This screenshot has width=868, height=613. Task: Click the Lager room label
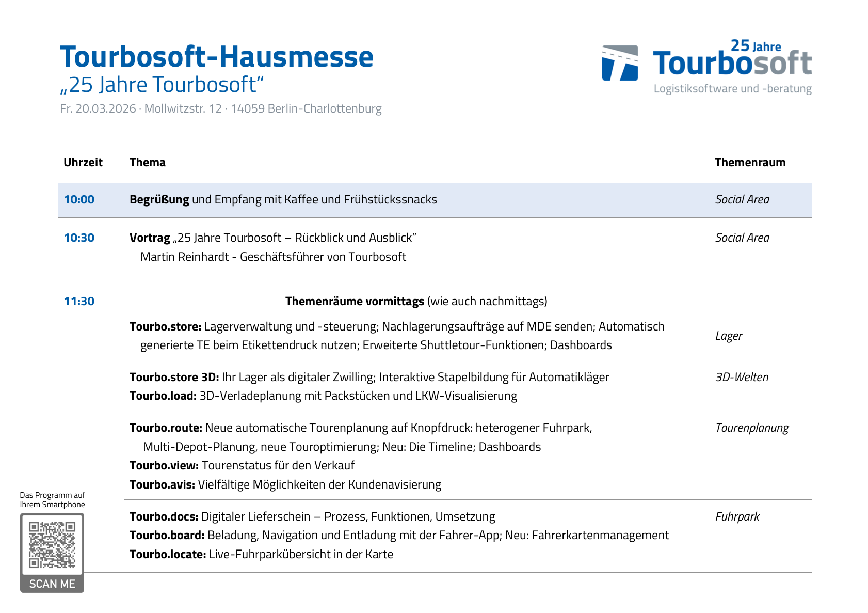(729, 336)
